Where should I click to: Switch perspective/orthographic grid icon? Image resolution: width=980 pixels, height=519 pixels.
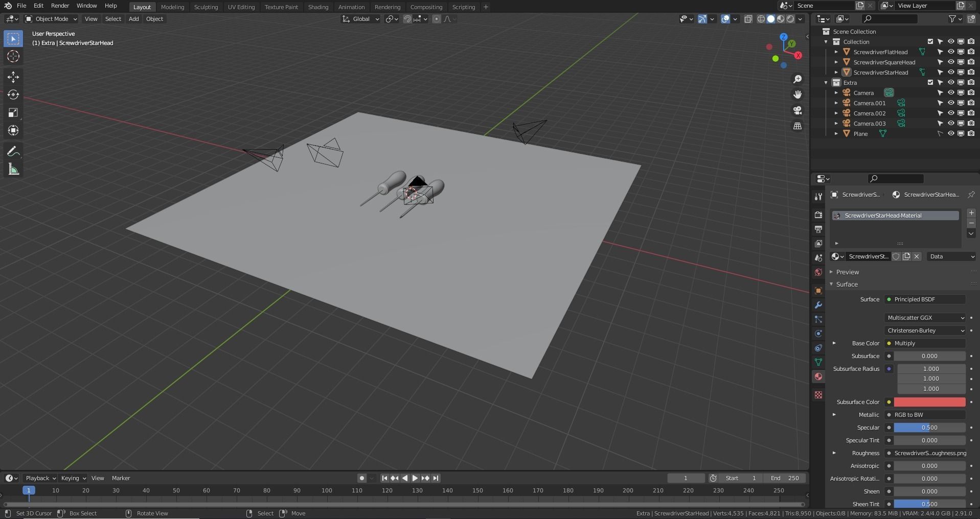pyautogui.click(x=797, y=126)
